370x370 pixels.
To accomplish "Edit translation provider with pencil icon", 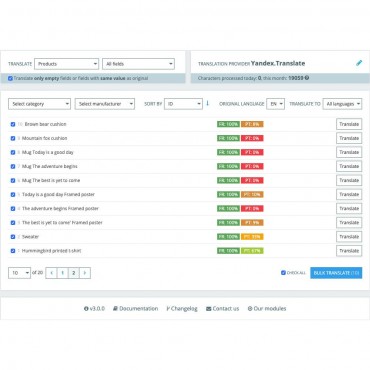I will (x=359, y=63).
